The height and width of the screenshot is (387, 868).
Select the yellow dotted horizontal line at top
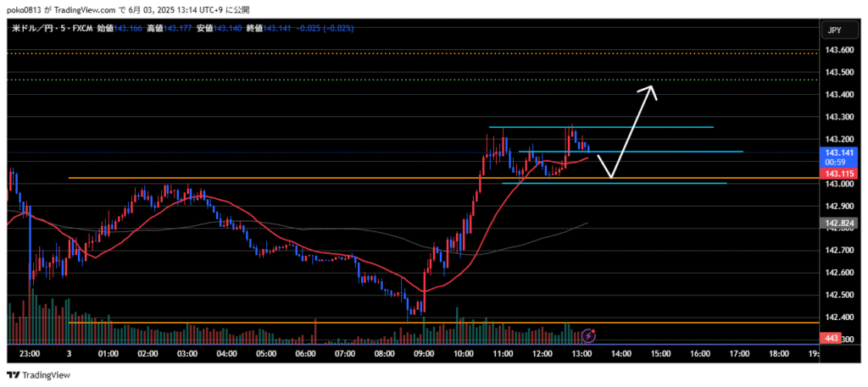(x=339, y=53)
